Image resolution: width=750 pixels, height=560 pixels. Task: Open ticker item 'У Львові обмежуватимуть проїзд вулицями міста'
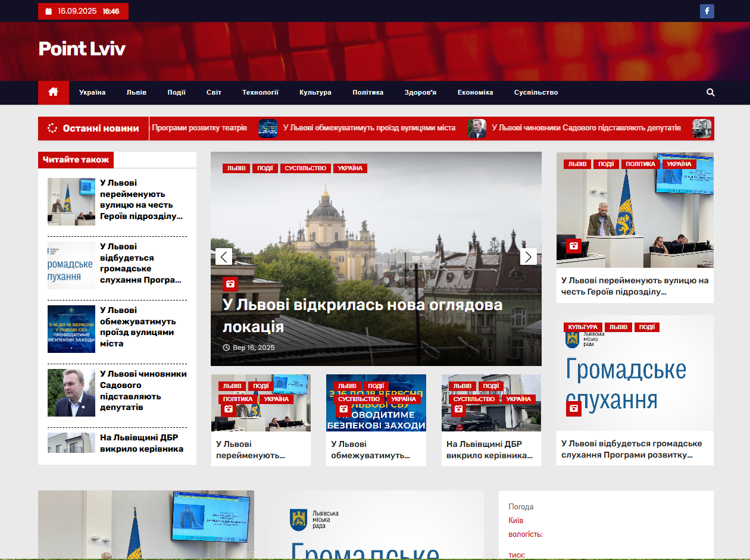[x=369, y=128]
